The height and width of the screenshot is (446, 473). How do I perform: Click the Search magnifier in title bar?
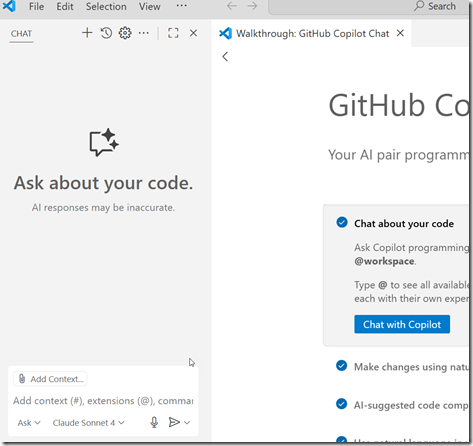[419, 6]
